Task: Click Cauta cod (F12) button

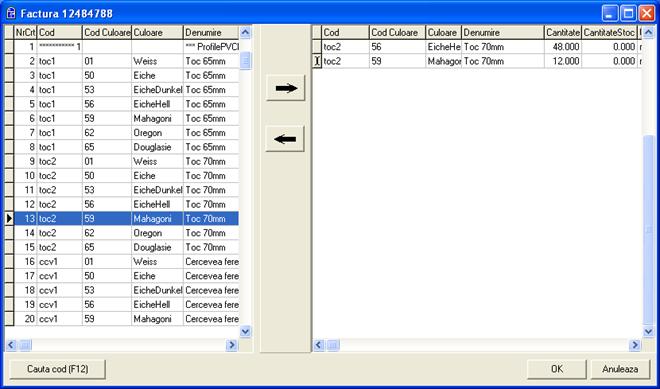Action: tap(58, 369)
